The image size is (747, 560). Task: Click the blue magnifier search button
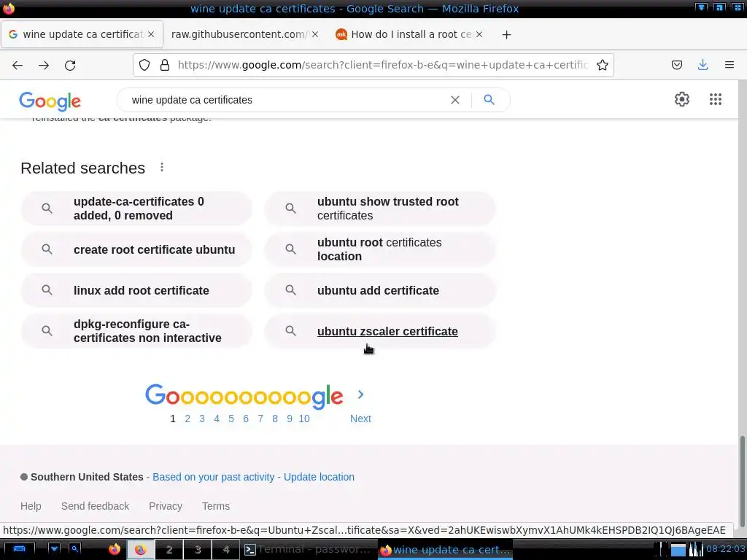click(x=489, y=99)
